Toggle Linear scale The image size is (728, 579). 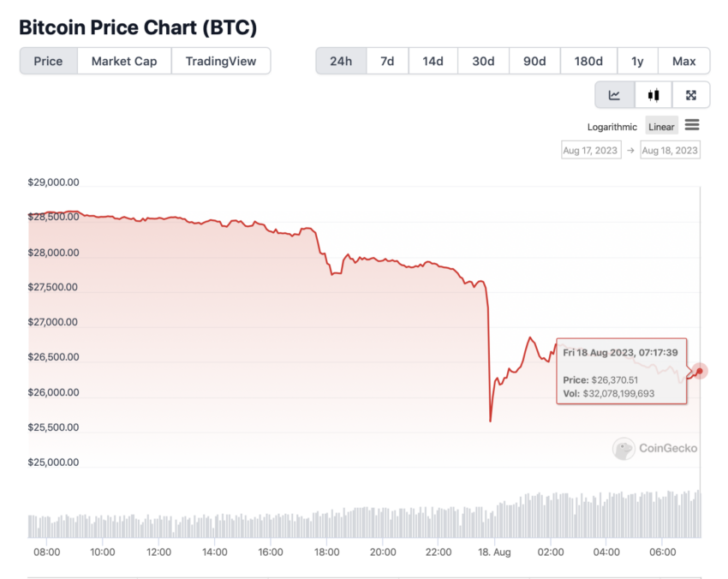661,126
